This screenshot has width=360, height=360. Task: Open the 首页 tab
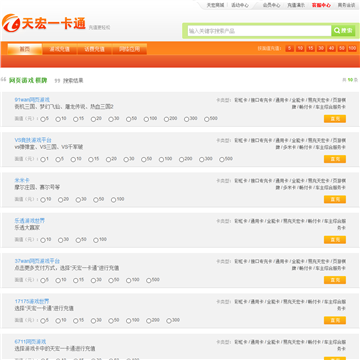[25, 49]
